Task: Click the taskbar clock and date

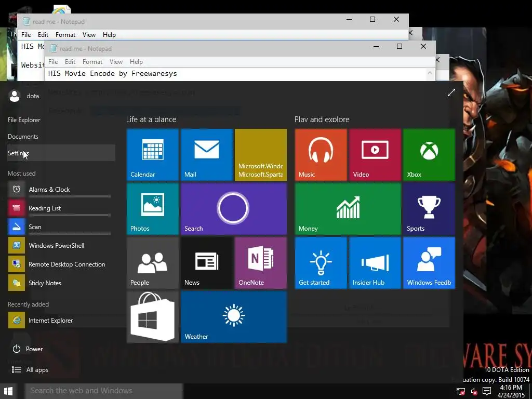Action: coord(511,391)
